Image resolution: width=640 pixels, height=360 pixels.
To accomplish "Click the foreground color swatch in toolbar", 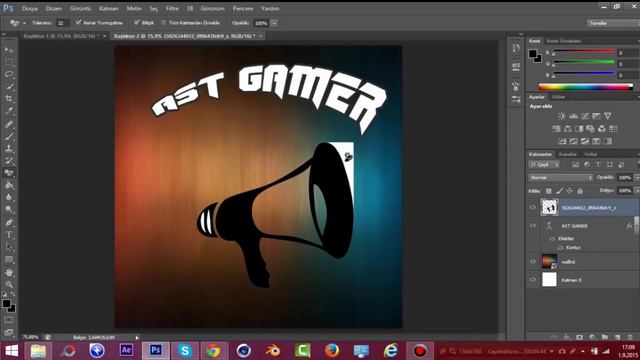I will (x=6, y=304).
